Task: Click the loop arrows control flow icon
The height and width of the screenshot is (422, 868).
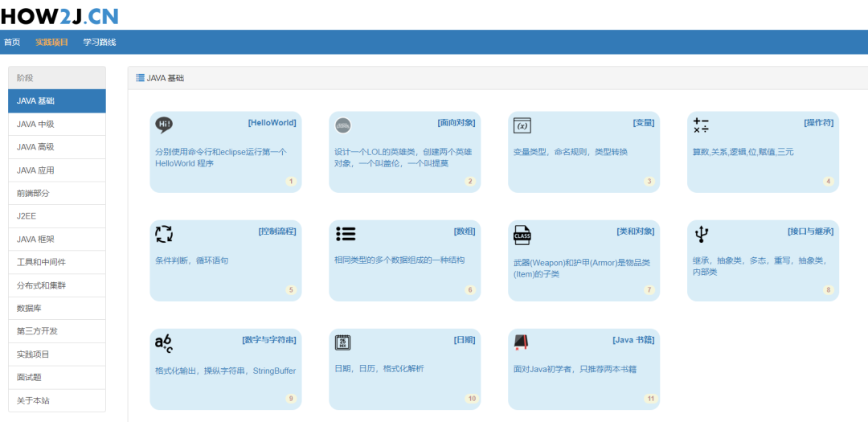Action: [164, 234]
